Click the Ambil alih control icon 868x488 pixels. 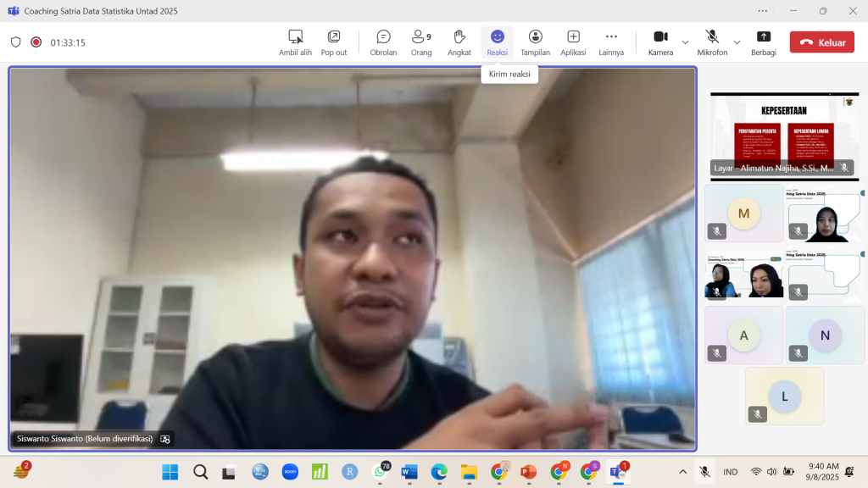pyautogui.click(x=295, y=42)
